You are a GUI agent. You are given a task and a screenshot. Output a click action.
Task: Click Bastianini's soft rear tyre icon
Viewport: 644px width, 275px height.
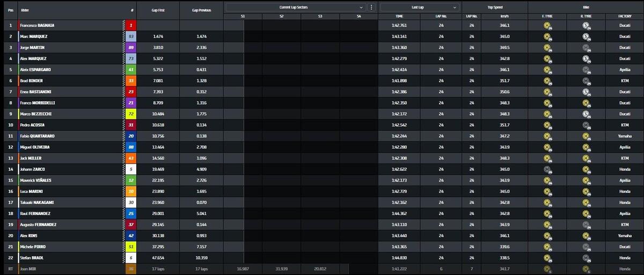587,92
